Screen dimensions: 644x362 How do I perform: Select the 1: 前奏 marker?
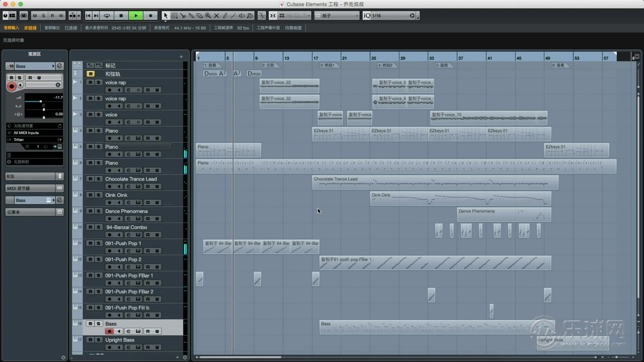point(212,65)
